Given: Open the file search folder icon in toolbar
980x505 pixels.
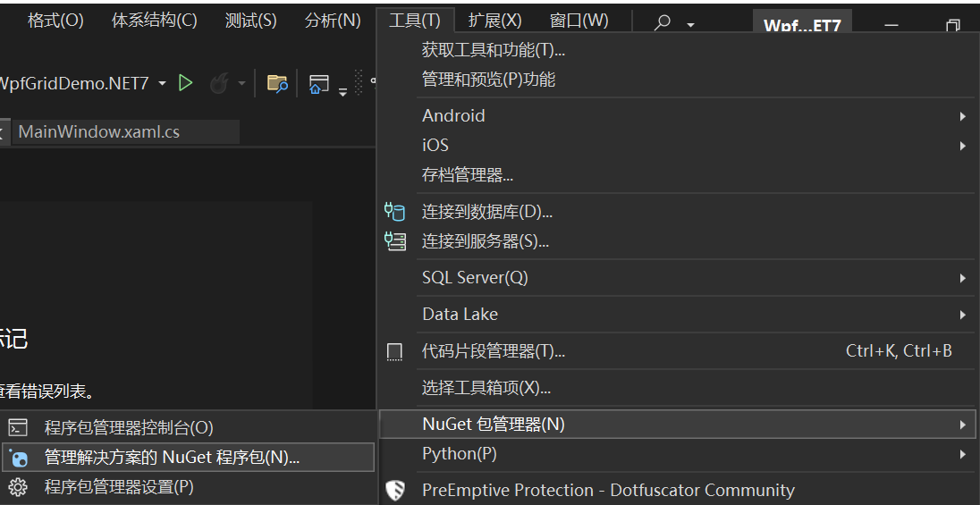Looking at the screenshot, I should pyautogui.click(x=277, y=83).
